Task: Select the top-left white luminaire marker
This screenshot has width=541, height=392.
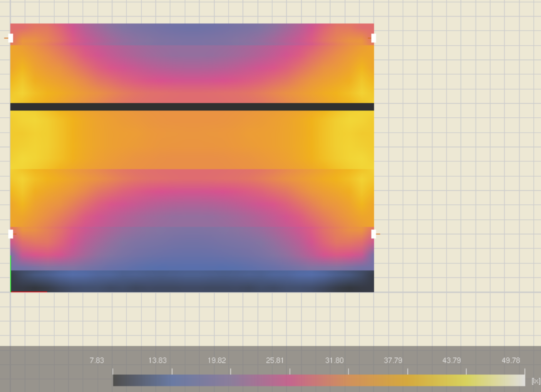Action: point(11,38)
